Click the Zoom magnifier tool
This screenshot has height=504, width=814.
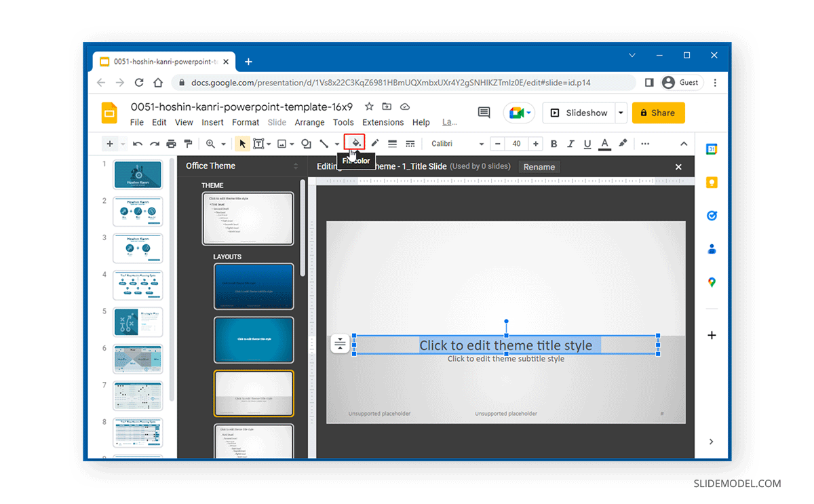(x=210, y=144)
